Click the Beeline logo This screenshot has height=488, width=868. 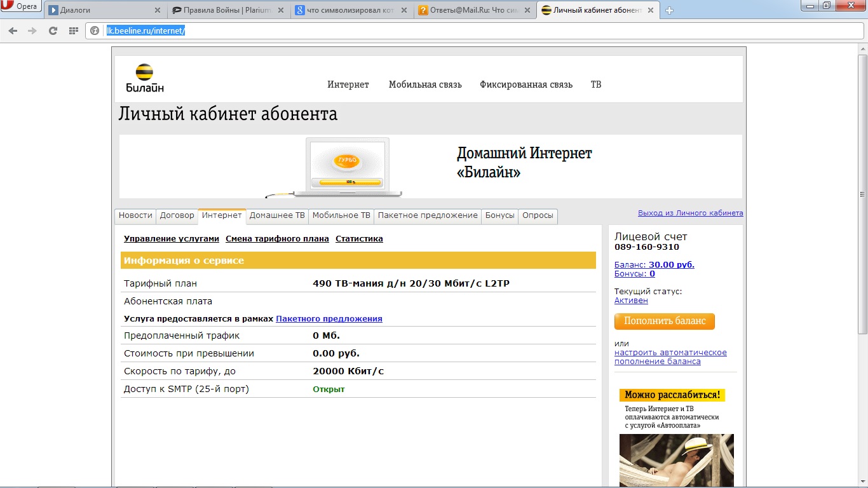tap(144, 78)
